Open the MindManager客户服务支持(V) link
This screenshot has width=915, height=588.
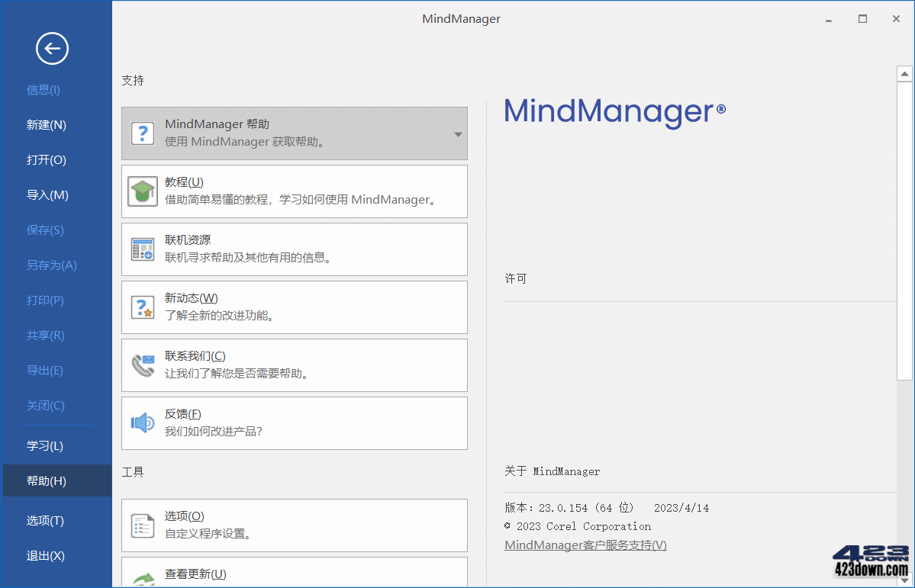(585, 545)
